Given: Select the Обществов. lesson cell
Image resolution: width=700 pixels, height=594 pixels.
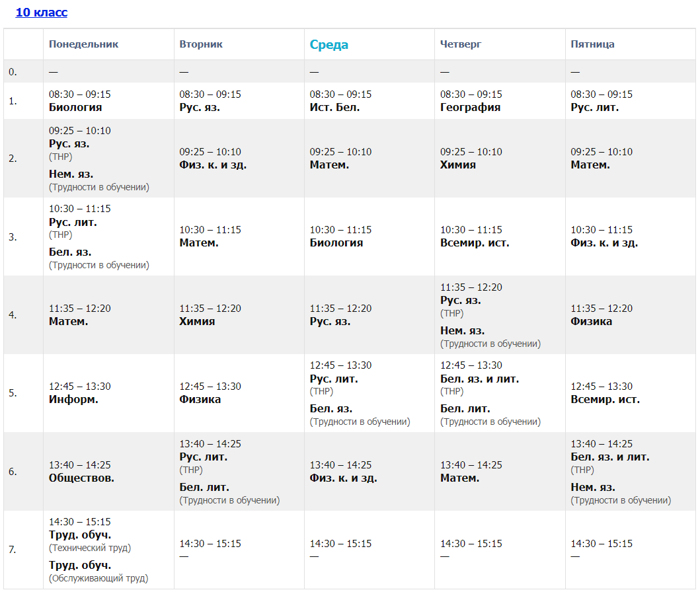Looking at the screenshot, I should pos(81,478).
